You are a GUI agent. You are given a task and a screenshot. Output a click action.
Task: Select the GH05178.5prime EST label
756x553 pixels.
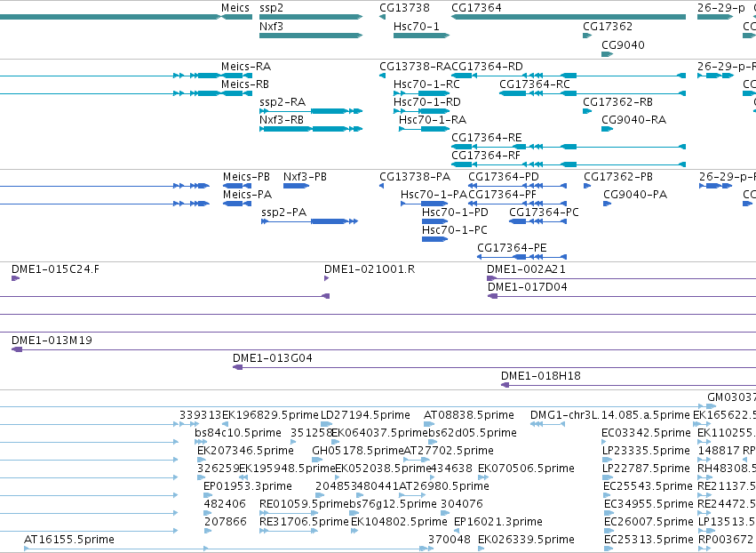point(358,451)
